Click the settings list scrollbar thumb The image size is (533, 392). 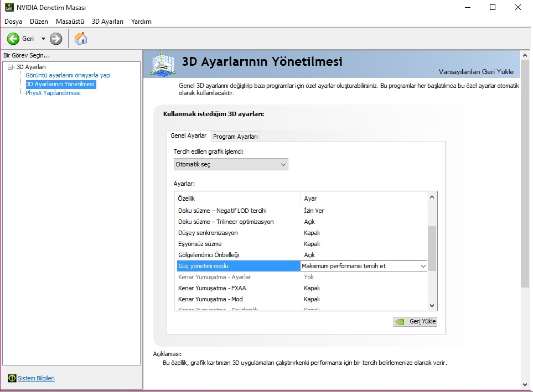[x=432, y=248]
